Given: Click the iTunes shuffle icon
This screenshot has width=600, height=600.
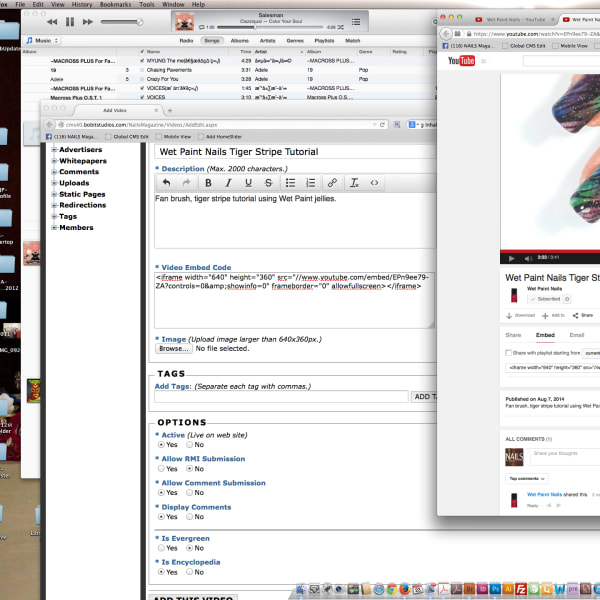Looking at the screenshot, I should coord(341,27).
